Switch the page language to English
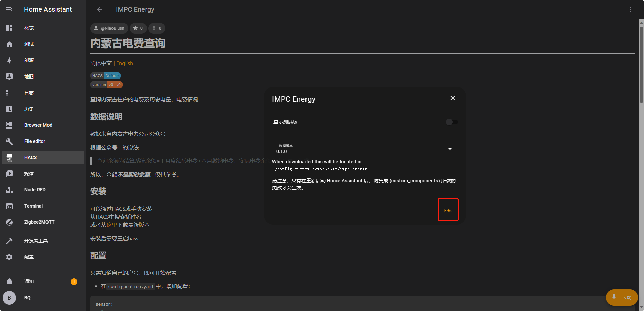644x311 pixels. [x=124, y=63]
